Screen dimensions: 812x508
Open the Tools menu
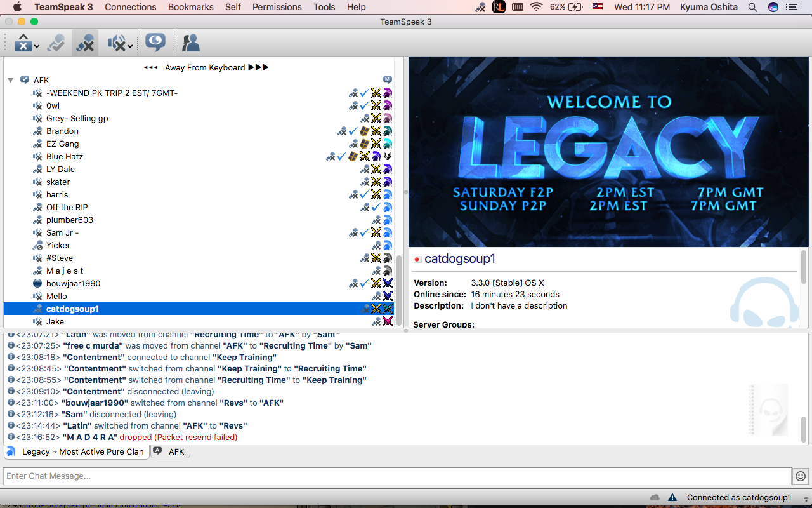324,7
